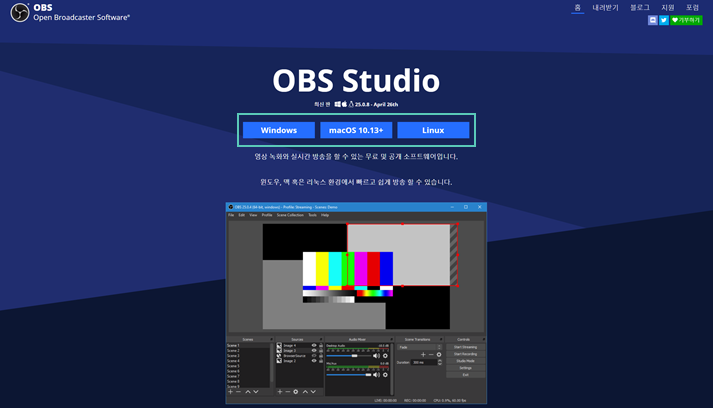Click the Mic/Aux volume slider
The height and width of the screenshot is (408, 713).
[x=349, y=375]
